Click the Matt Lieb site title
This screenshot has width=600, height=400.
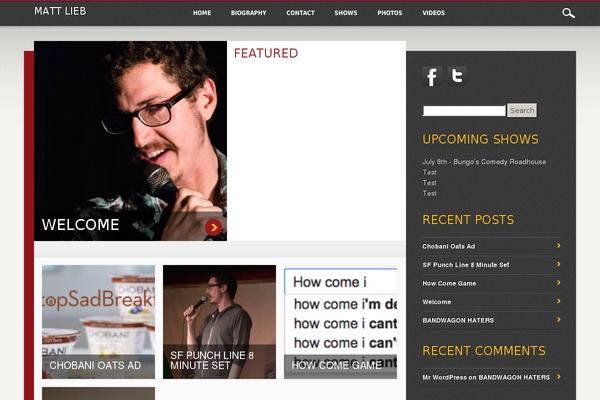point(60,11)
